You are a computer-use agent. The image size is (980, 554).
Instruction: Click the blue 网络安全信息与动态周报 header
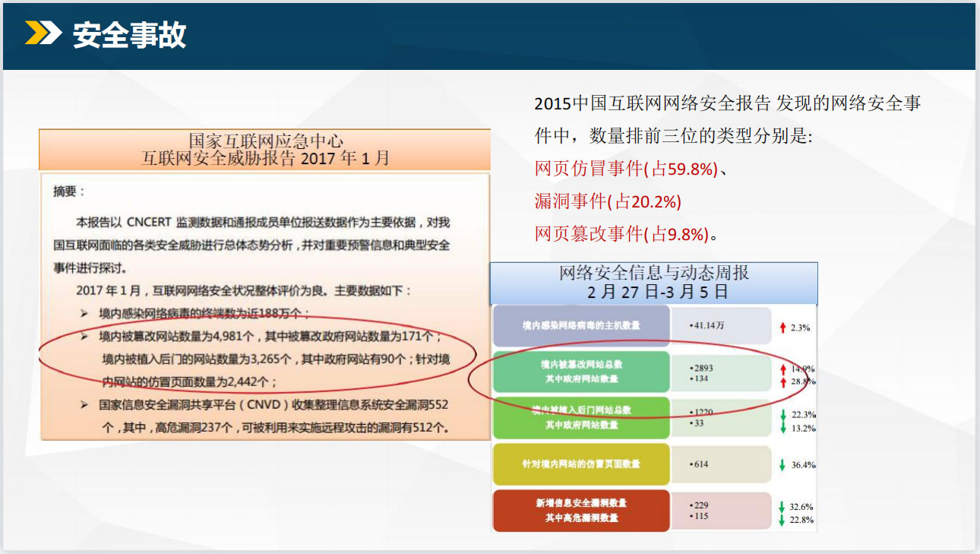(653, 283)
